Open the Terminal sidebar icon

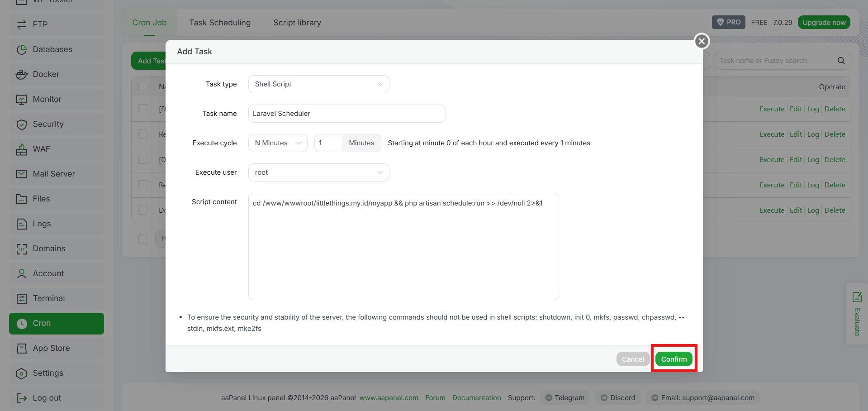pos(22,298)
